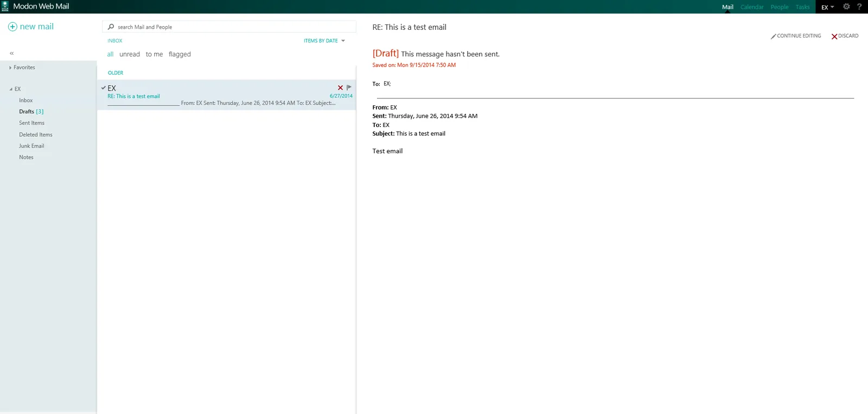Toggle the checkmark on EX message
Screen dimensions: 868x414
coord(103,87)
